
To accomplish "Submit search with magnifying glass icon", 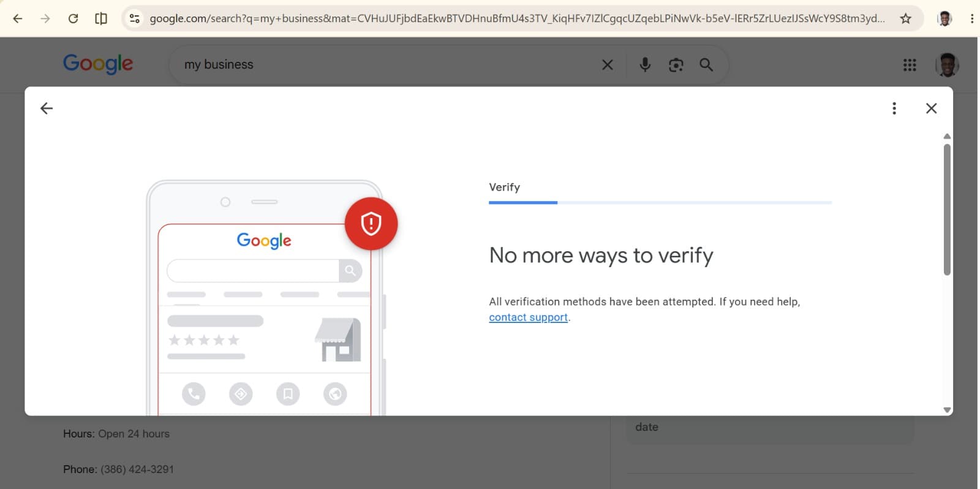I will 706,64.
